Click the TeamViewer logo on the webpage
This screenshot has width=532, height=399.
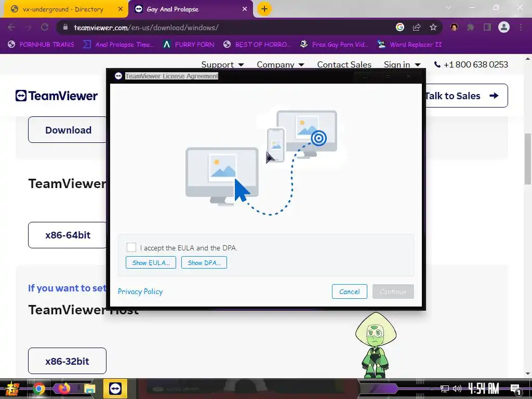click(57, 96)
